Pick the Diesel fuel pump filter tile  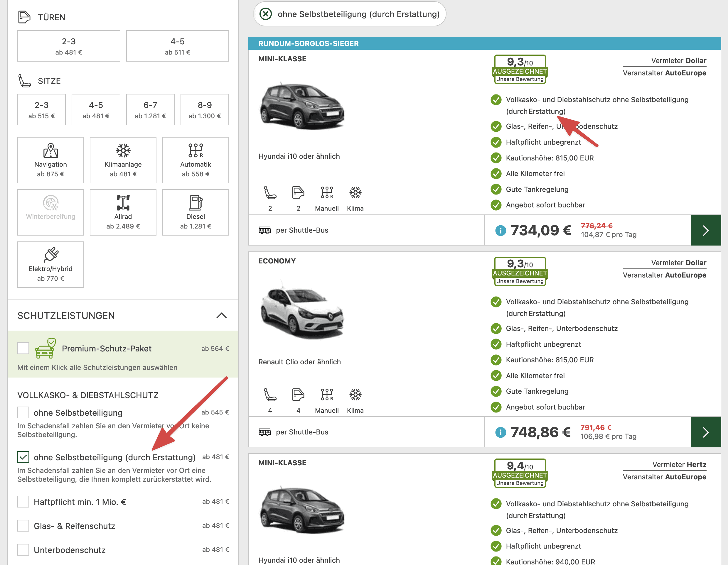pos(195,212)
